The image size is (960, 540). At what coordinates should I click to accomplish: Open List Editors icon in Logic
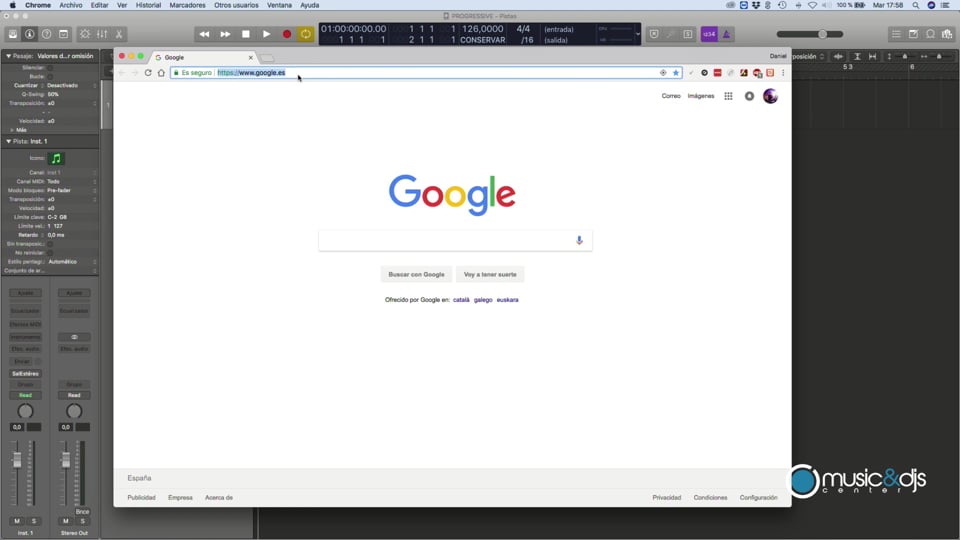(896, 34)
